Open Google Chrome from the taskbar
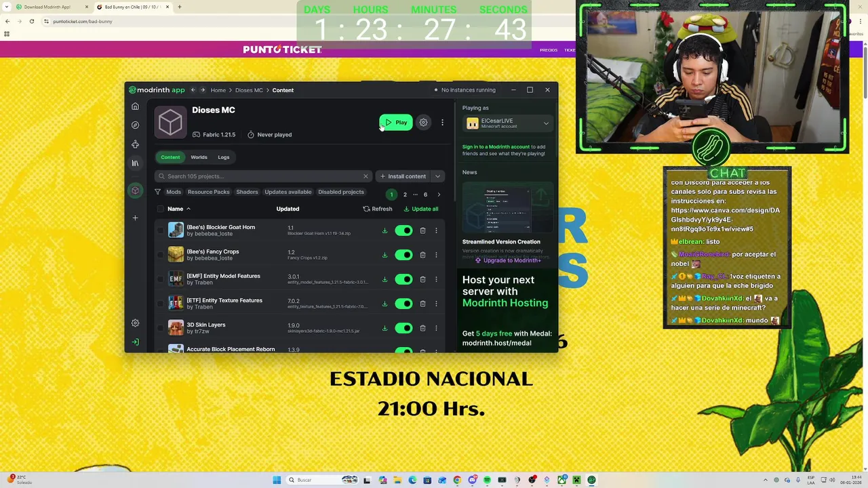868x488 pixels. click(457, 480)
